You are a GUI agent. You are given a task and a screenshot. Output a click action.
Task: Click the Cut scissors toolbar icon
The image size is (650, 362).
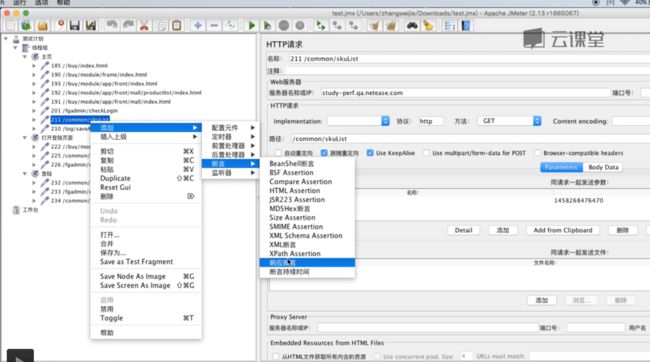(144, 26)
